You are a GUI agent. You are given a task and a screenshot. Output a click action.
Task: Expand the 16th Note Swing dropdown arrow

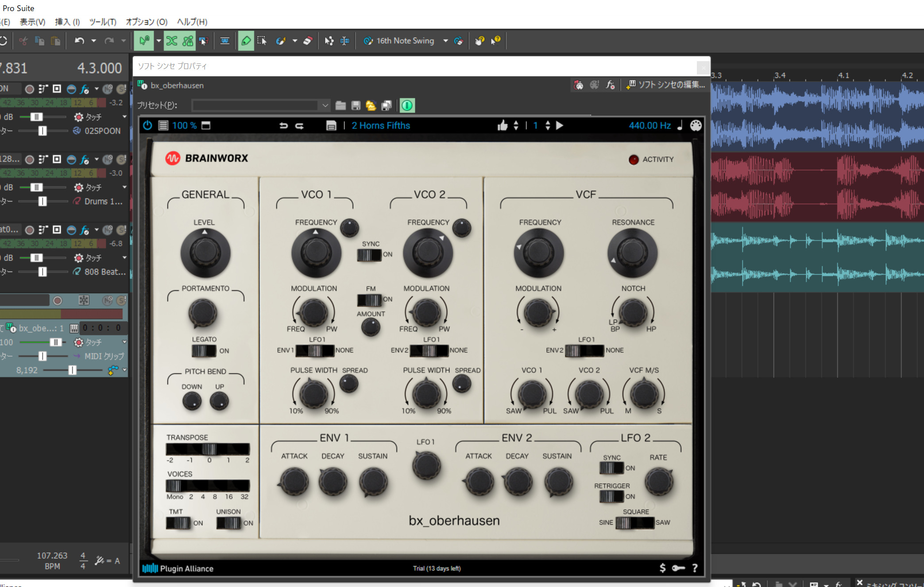445,41
